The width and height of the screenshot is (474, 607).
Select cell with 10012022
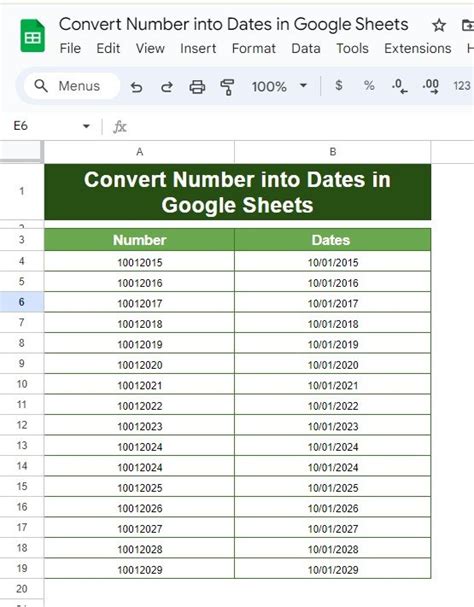[139, 405]
